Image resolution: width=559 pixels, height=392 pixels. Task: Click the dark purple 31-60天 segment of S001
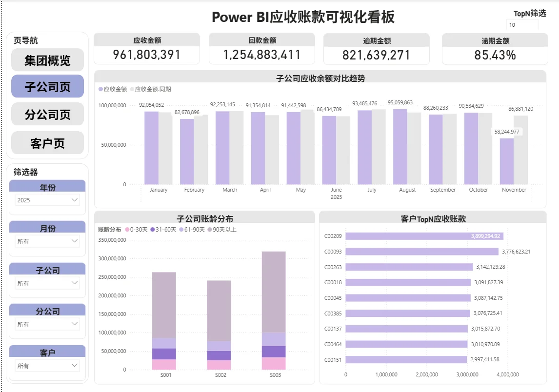[x=164, y=354]
